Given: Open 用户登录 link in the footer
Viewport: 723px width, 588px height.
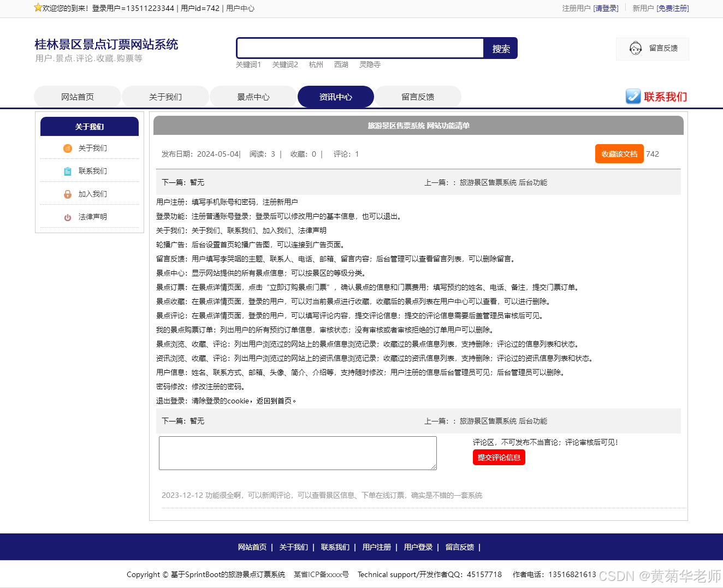Looking at the screenshot, I should [x=418, y=547].
